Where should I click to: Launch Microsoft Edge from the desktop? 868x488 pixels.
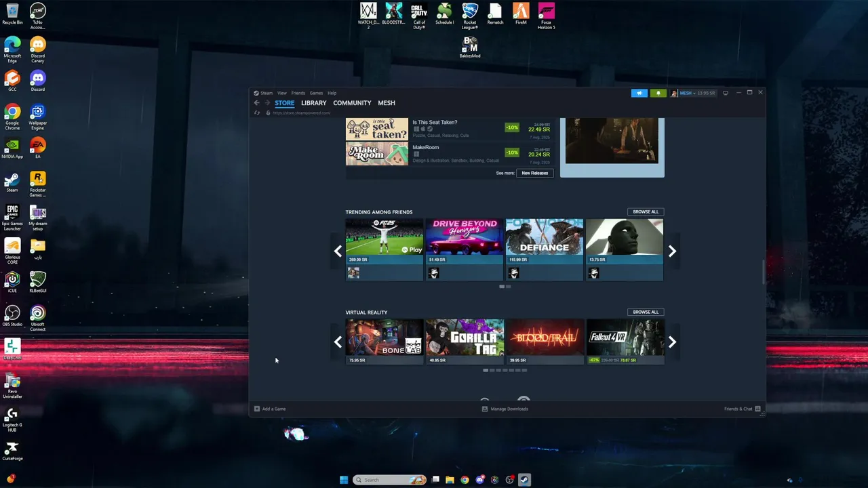(12, 50)
